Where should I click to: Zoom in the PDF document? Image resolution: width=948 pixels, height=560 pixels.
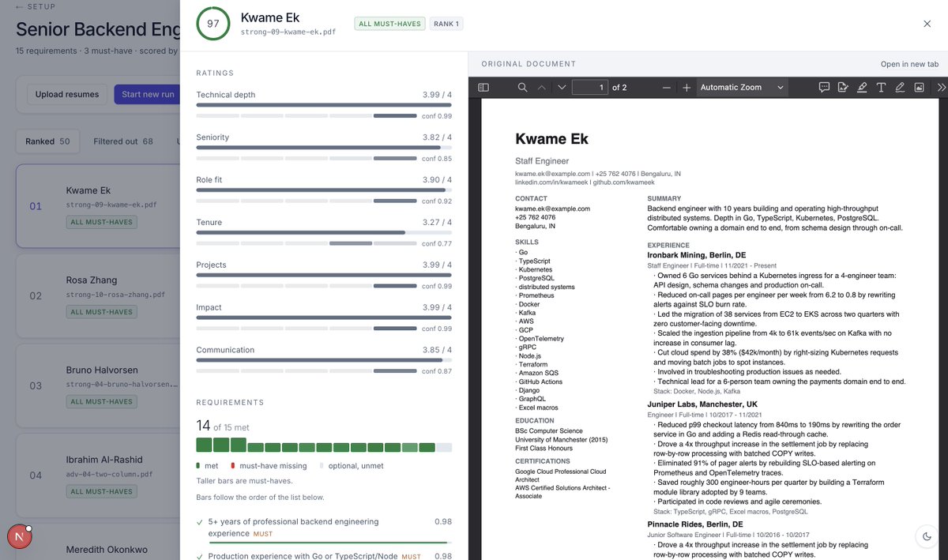point(687,88)
